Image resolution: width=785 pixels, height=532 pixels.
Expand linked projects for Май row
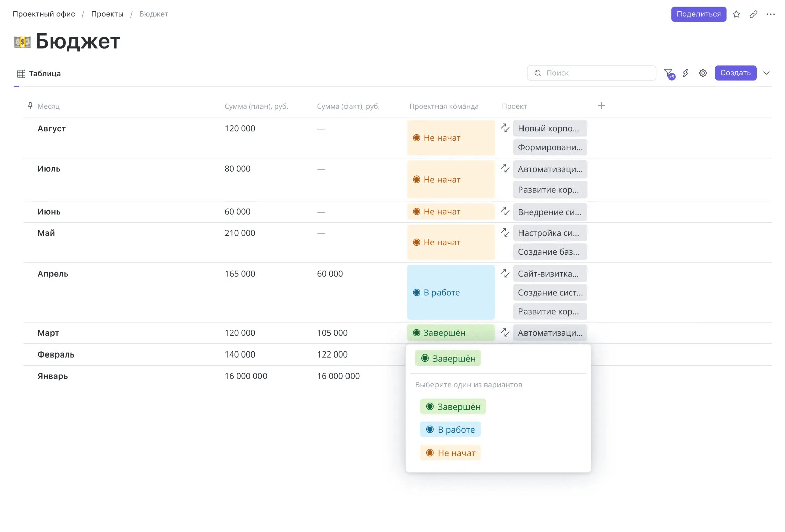pyautogui.click(x=505, y=232)
